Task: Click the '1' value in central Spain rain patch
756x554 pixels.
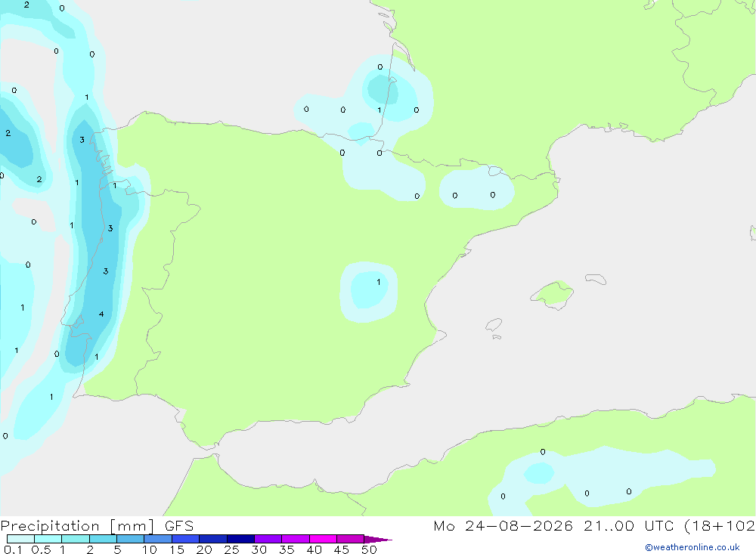Action: pos(379,282)
